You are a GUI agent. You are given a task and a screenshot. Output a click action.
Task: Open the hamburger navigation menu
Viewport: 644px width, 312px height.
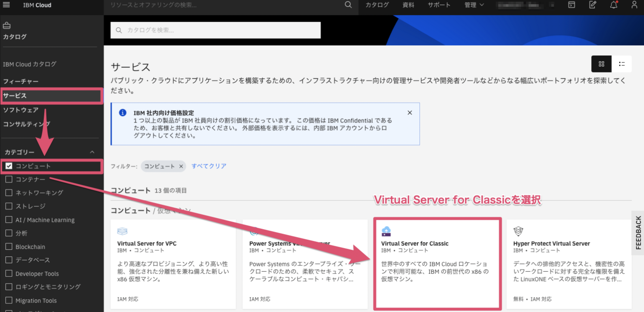pos(6,5)
